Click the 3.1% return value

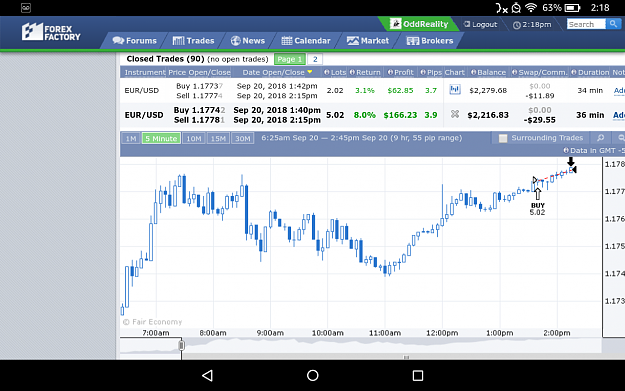[x=365, y=90]
